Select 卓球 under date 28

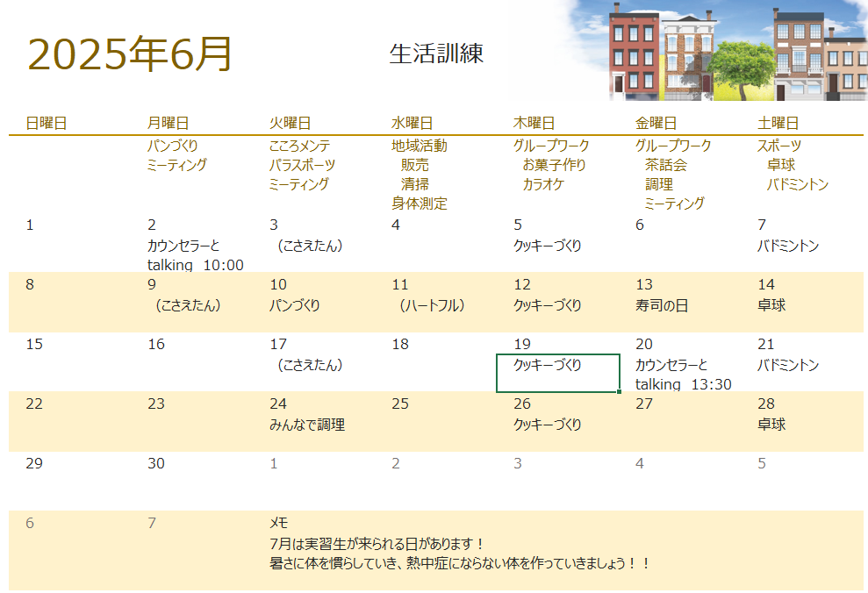(771, 425)
